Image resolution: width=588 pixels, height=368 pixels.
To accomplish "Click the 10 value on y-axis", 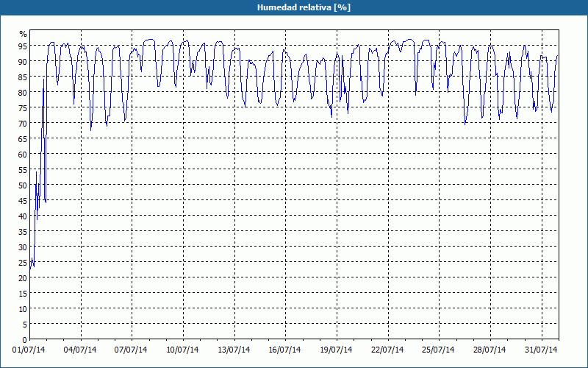I will pos(23,309).
